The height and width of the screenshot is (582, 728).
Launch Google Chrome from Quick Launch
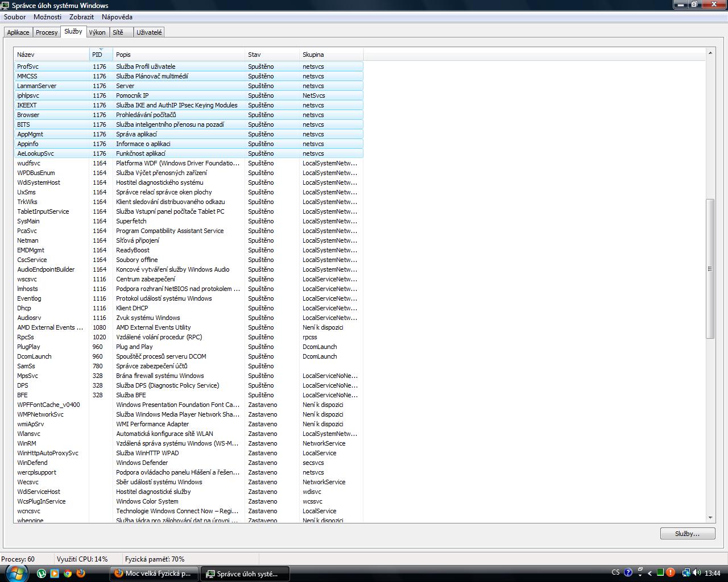(x=68, y=573)
